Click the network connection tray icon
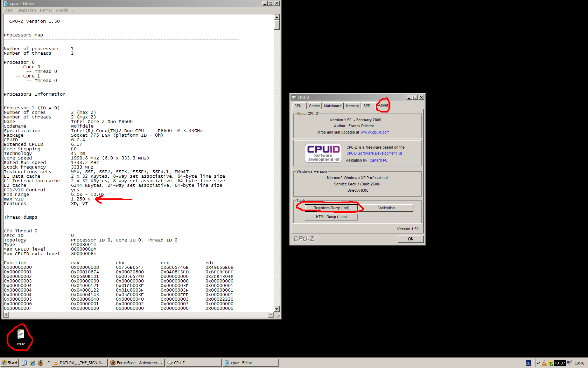This screenshot has height=368, width=588. (569, 363)
